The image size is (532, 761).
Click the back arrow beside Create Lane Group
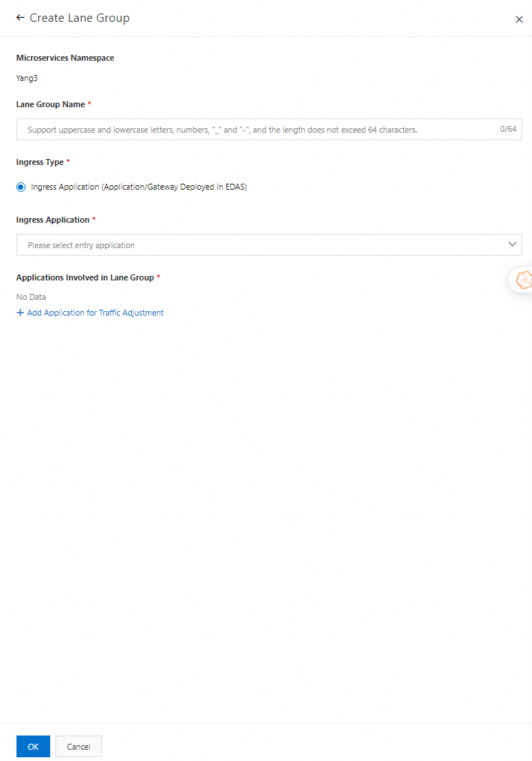pos(20,18)
